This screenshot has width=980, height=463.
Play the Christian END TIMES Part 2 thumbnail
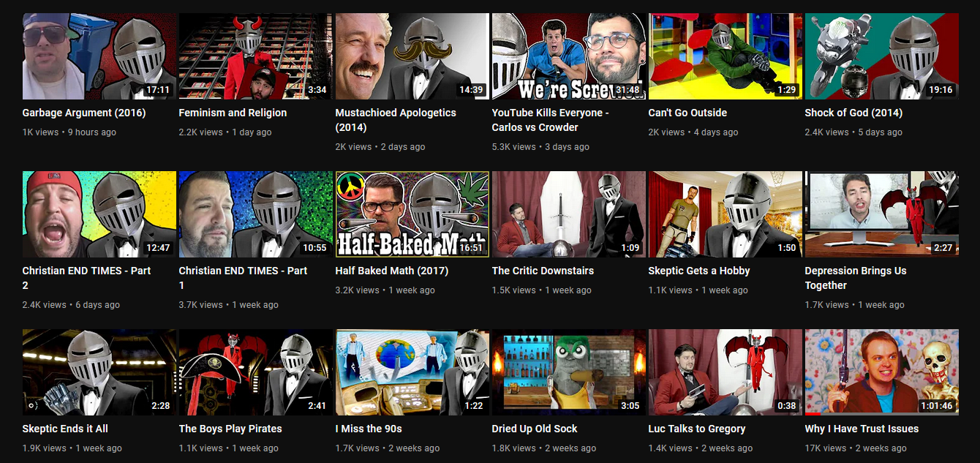tap(99, 214)
